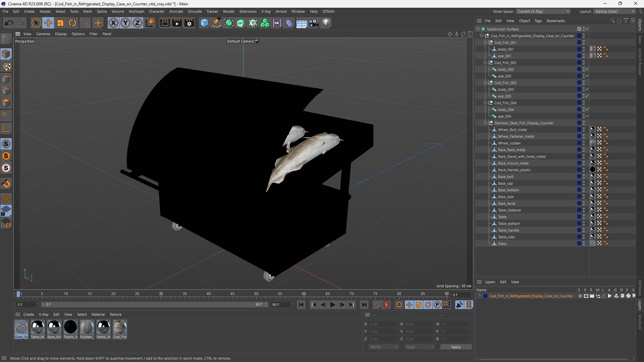This screenshot has height=362, width=644.
Task: Toggle Subdivision Surface enable checkmark
Action: click(587, 29)
